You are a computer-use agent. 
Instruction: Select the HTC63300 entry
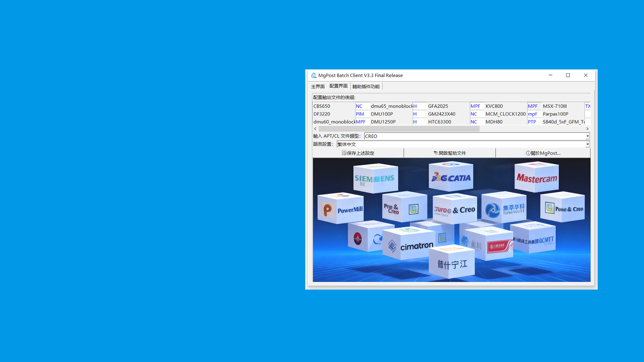point(448,122)
